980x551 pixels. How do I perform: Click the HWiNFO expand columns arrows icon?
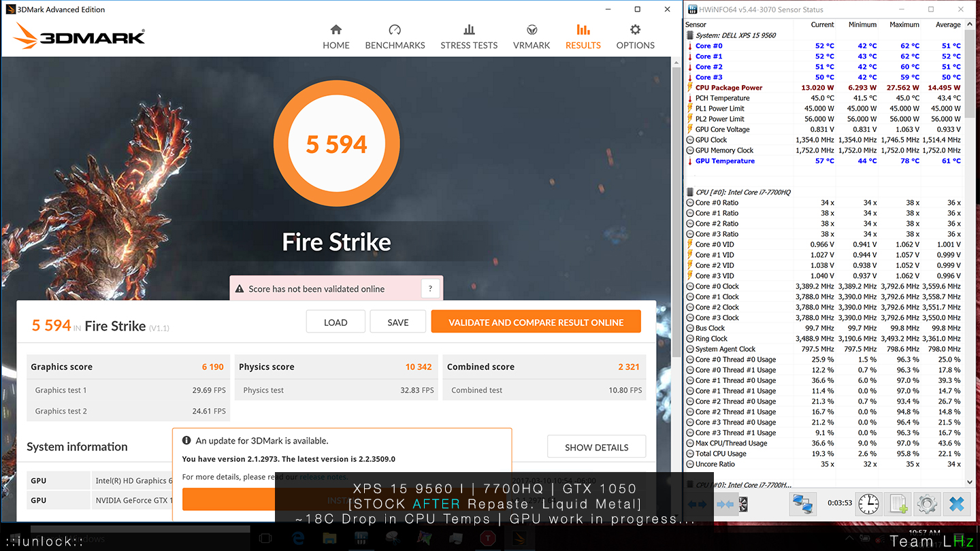tap(698, 504)
